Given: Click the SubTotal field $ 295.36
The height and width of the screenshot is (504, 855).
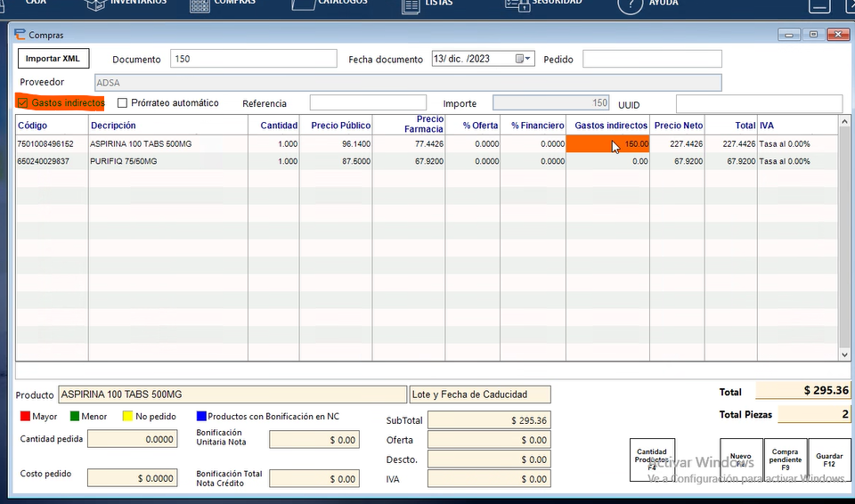Looking at the screenshot, I should point(489,420).
